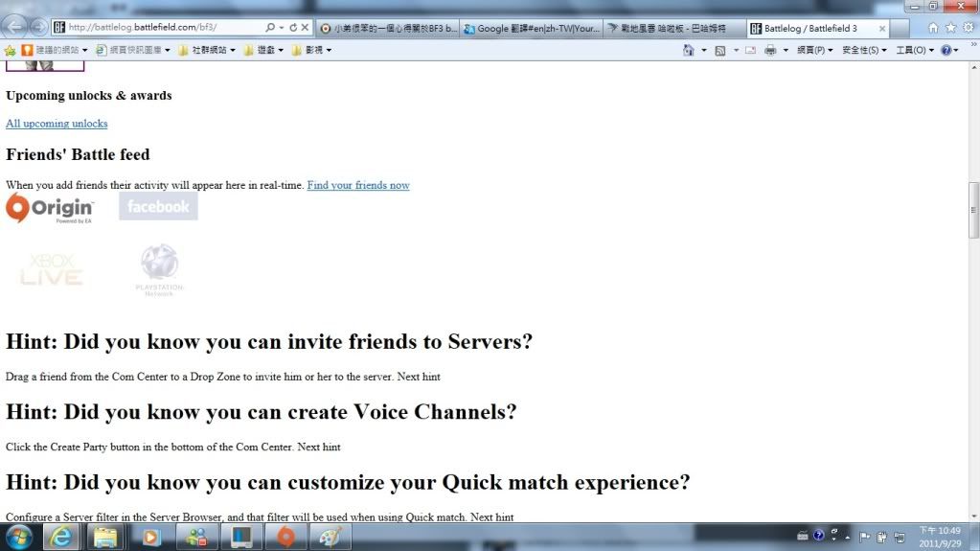The height and width of the screenshot is (551, 980).
Task: Refresh the page with the reload icon
Action: coord(293,28)
